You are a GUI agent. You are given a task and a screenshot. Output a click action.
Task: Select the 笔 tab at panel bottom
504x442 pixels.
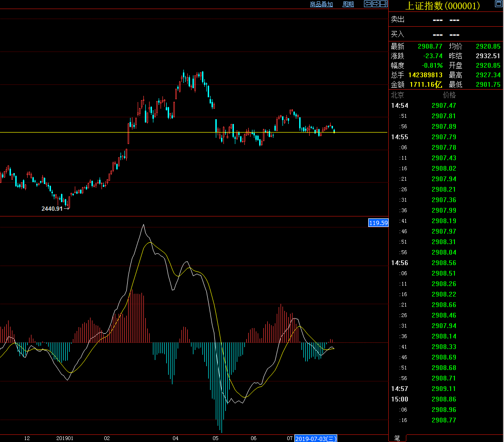(397, 438)
